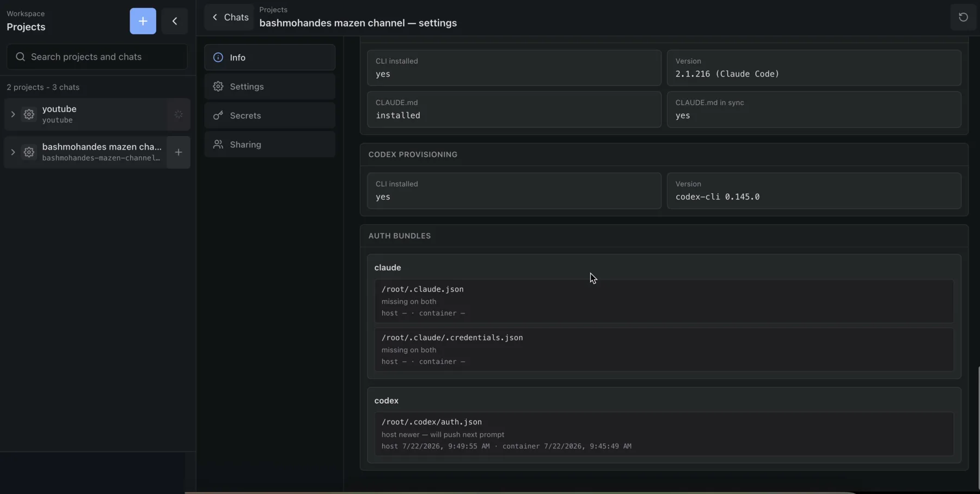Screen dimensions: 980x494
Task: Open the Info tab
Action: click(x=269, y=57)
